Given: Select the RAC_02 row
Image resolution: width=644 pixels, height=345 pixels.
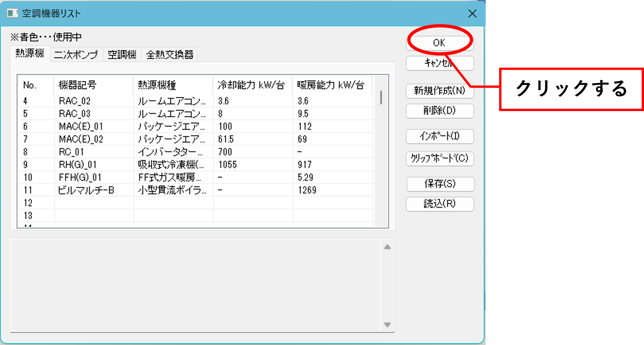Looking at the screenshot, I should point(195,101).
